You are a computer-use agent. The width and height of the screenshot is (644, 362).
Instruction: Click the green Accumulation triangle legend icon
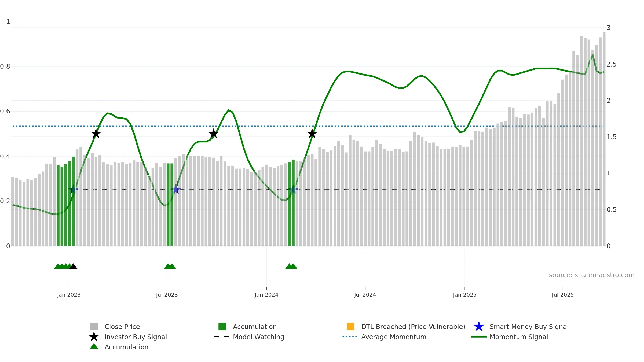point(94,346)
